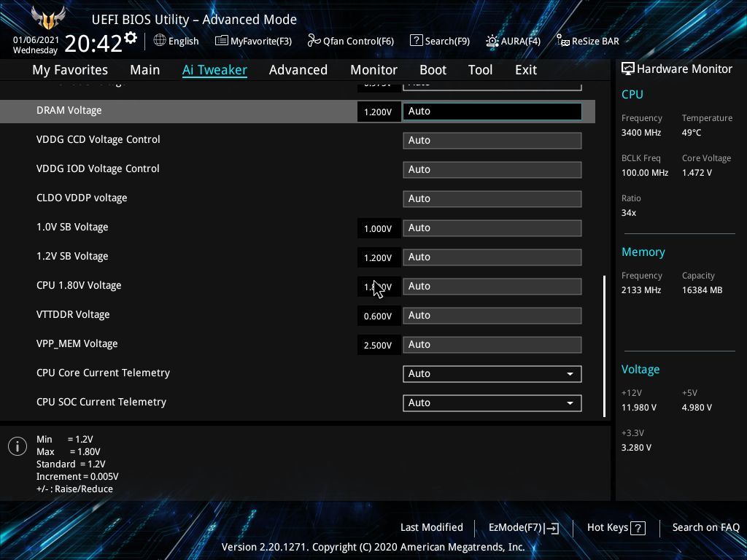Select the CPU 1.80V Voltage label
This screenshot has height=560, width=747.
click(79, 285)
